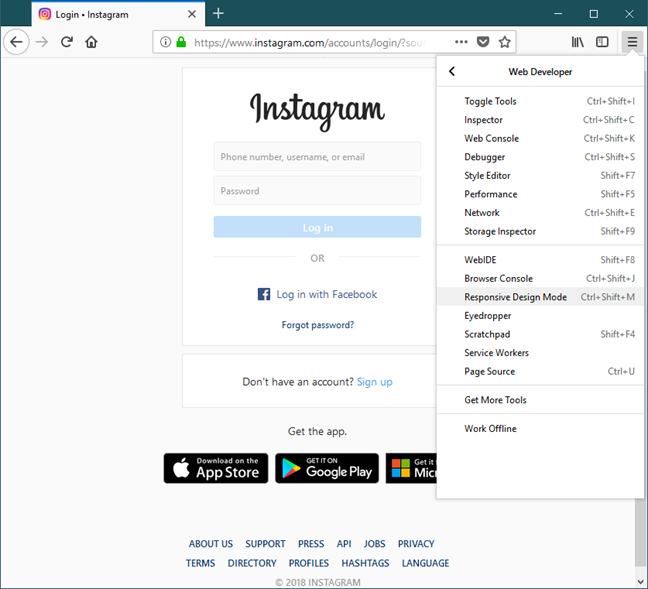
Task: Select Service Workers menu item
Action: [540, 353]
